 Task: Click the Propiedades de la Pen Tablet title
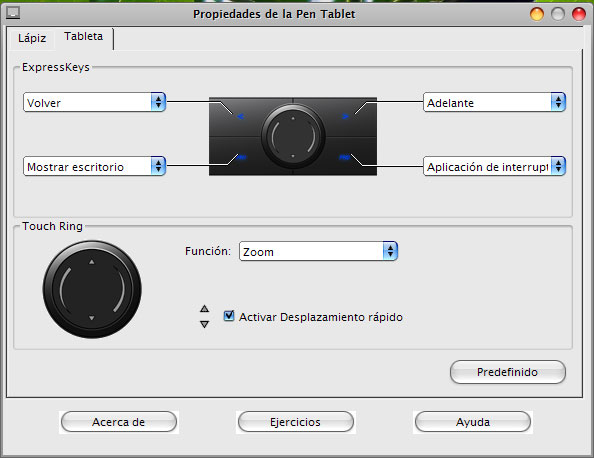[274, 14]
